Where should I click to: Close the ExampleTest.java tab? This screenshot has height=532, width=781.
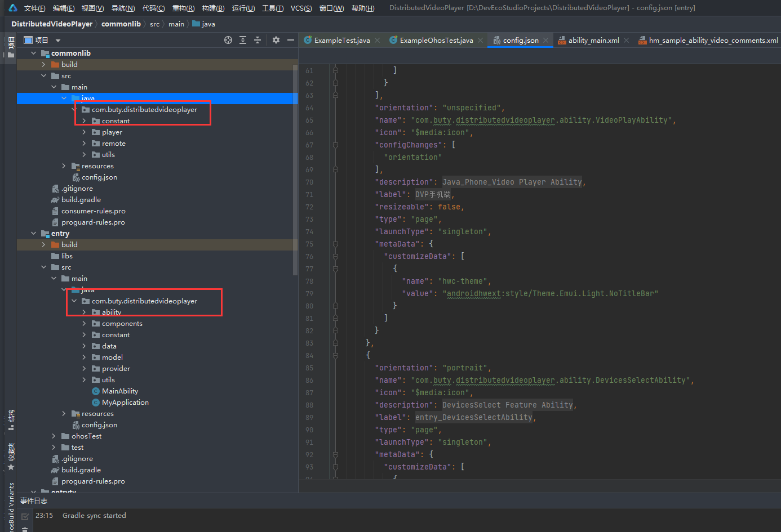click(x=377, y=41)
